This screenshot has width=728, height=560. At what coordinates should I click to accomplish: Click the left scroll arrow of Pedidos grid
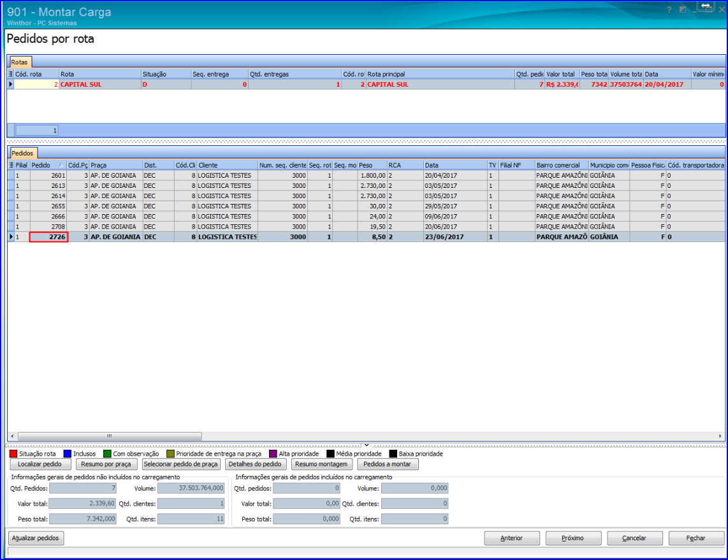(x=12, y=436)
